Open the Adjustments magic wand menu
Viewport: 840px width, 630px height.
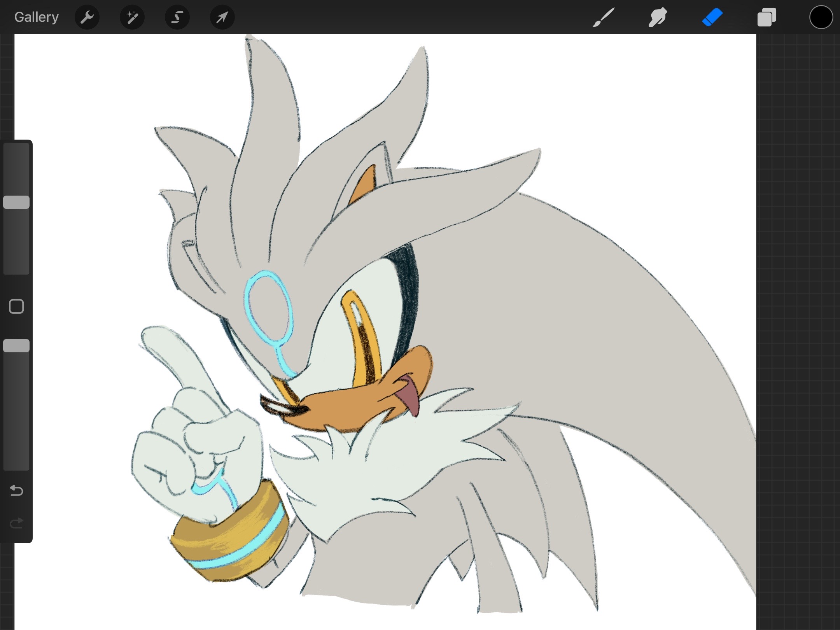pyautogui.click(x=132, y=17)
